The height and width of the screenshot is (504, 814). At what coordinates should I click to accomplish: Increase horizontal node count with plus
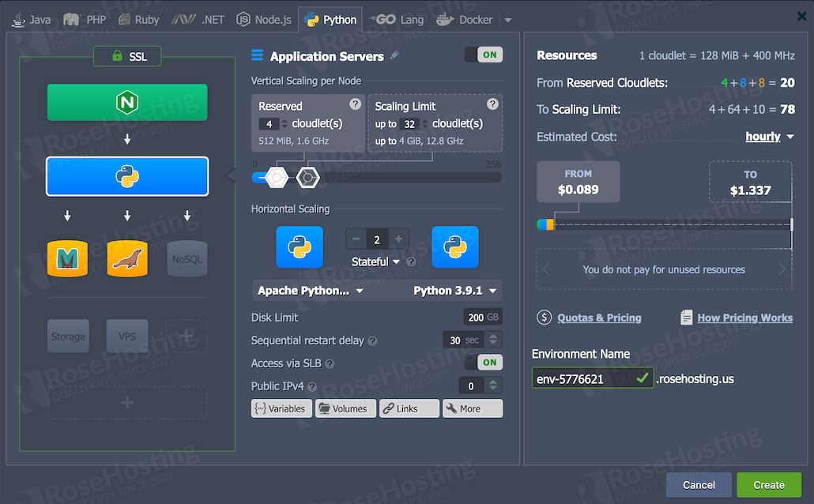pos(398,239)
